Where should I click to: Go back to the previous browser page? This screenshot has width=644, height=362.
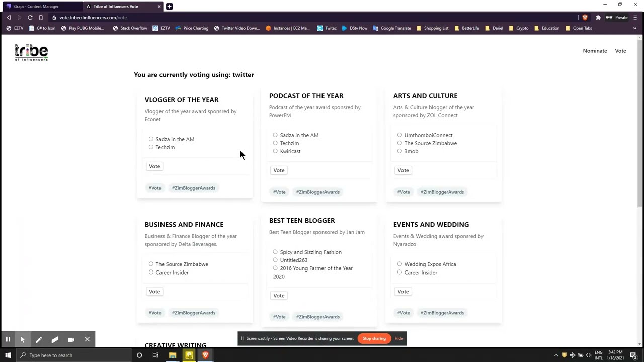9,17
